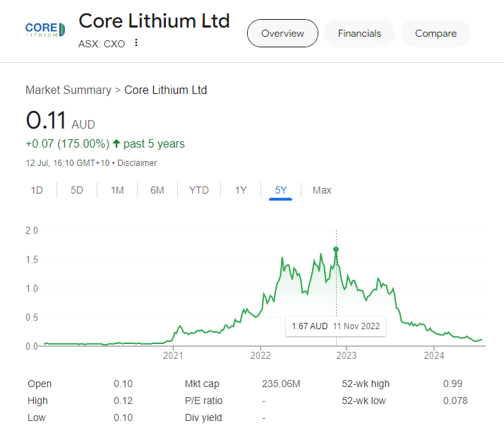504x433 pixels.
Task: Switch chart to 1Y range
Action: [x=241, y=190]
